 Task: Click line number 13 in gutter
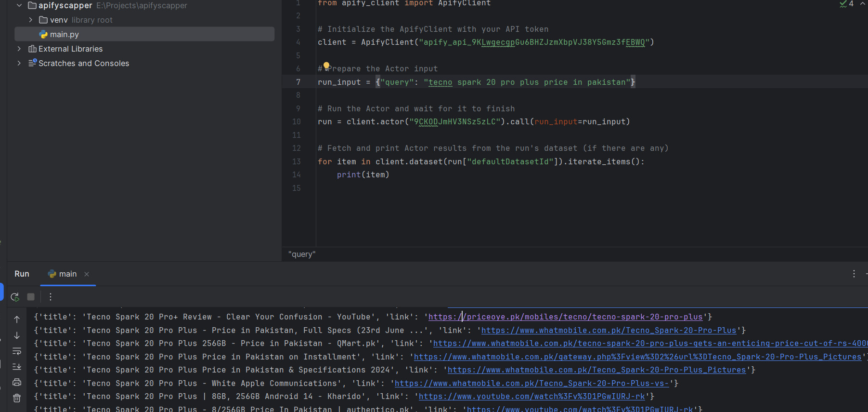(x=297, y=162)
